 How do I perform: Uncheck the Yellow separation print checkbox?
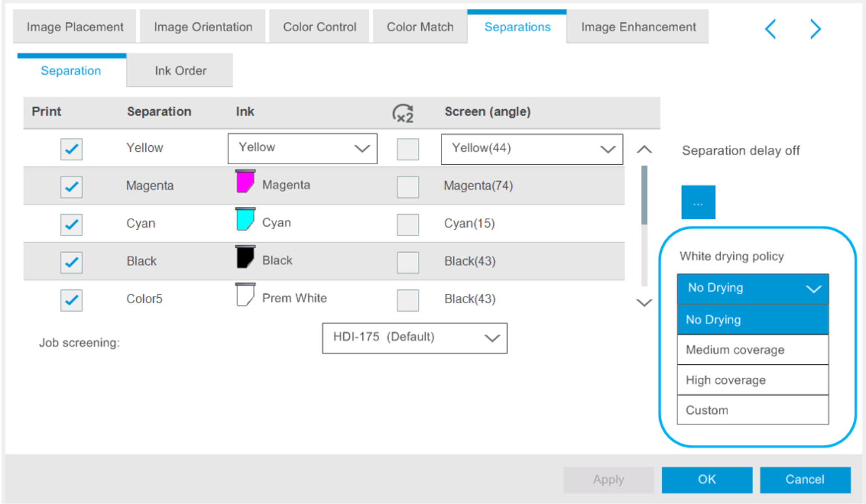point(71,149)
